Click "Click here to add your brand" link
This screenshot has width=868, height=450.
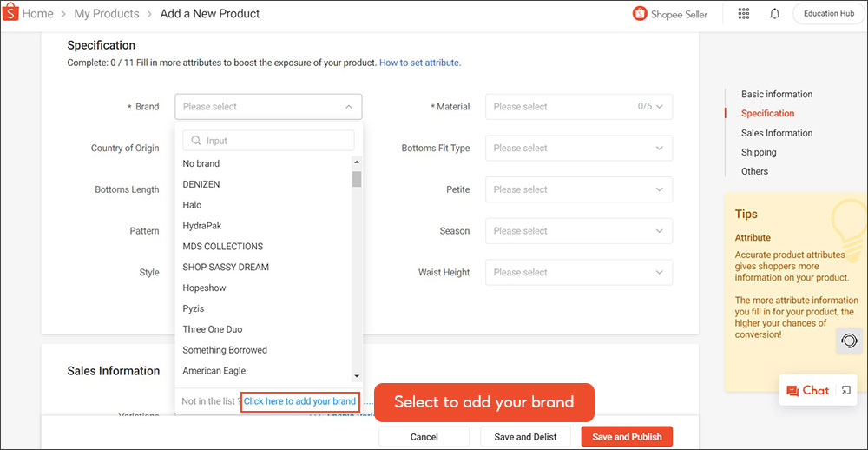(x=299, y=401)
